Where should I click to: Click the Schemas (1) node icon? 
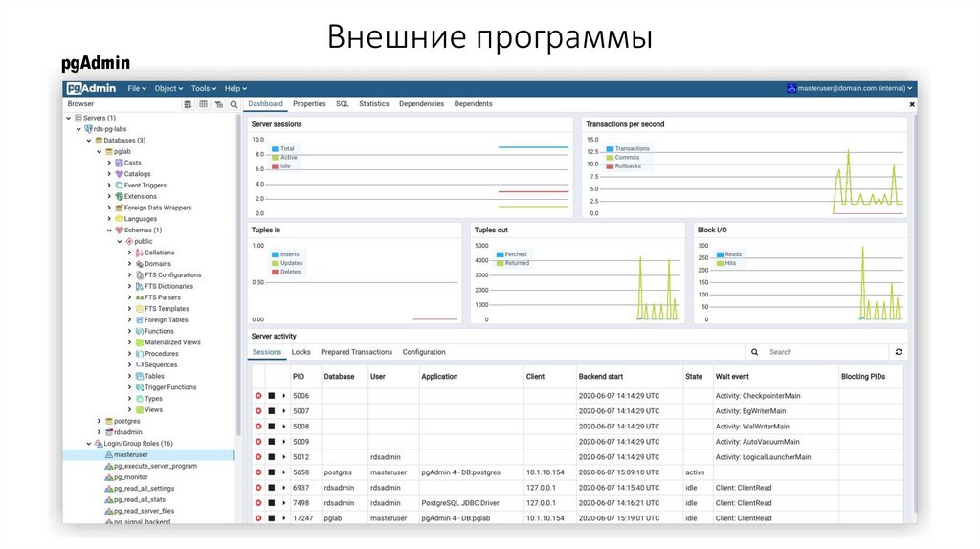[119, 231]
